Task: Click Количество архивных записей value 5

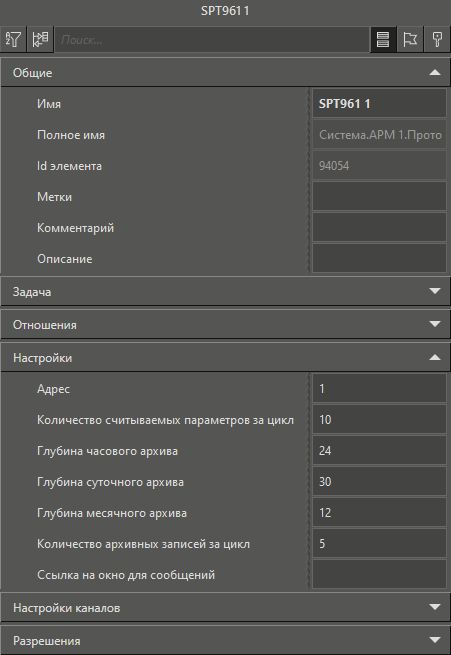Action: (x=379, y=543)
